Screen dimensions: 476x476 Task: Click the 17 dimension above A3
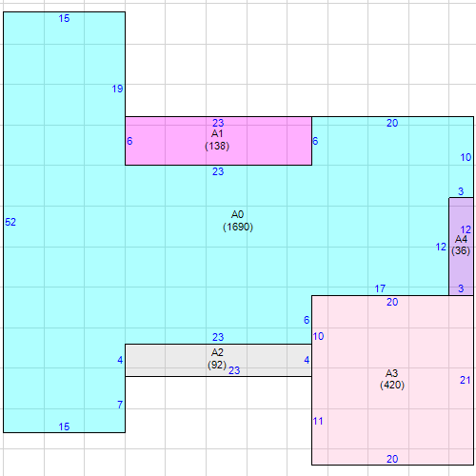point(380,288)
